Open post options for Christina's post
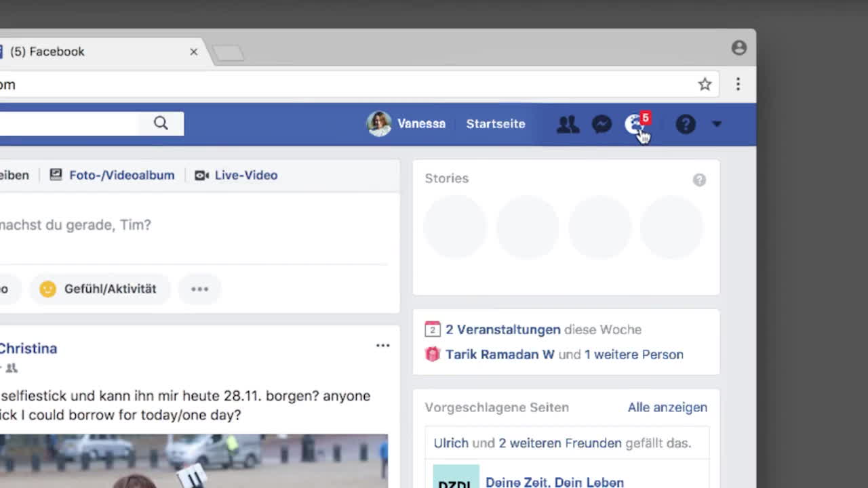 [382, 346]
